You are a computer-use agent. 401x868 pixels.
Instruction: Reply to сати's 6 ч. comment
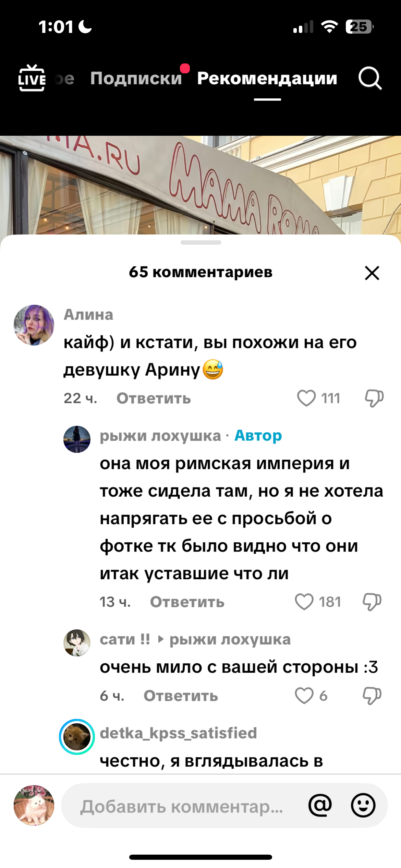point(181,696)
